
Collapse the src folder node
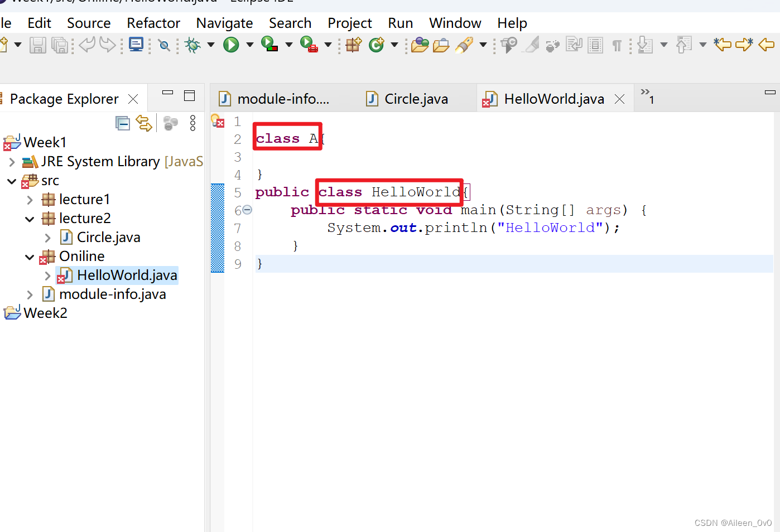[x=12, y=181]
